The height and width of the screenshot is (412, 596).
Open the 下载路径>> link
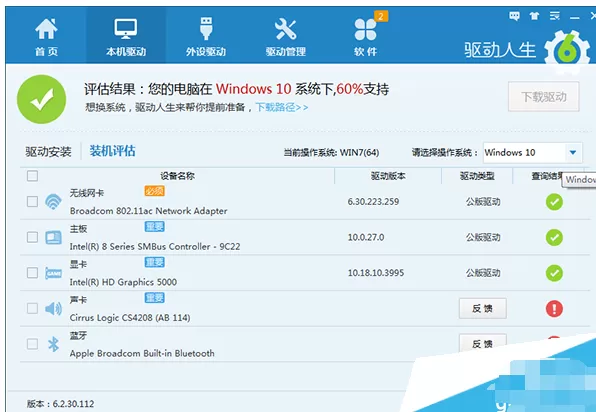click(x=281, y=107)
